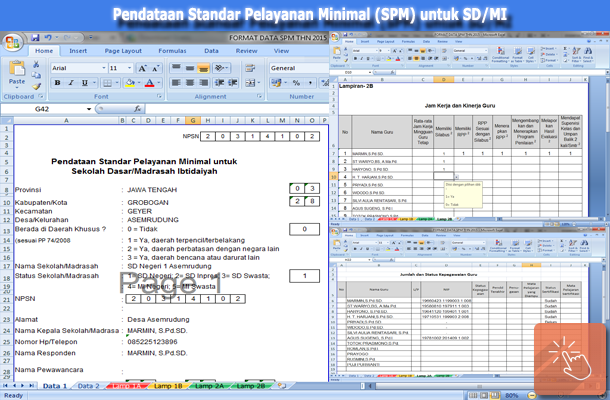Open the round Office Button menu
This screenshot has height=400, width=610.
[12, 43]
